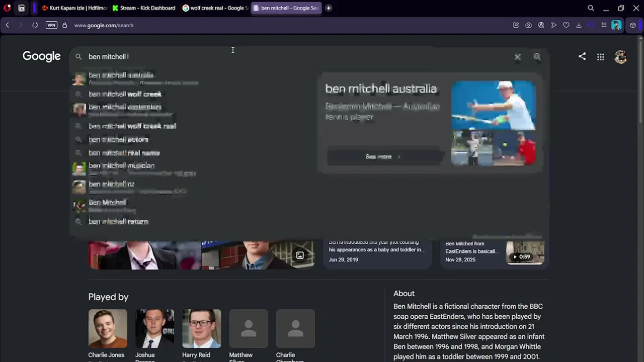Open the extensions cube icon
Image resolution: width=644 pixels, height=362 pixels.
point(633,25)
